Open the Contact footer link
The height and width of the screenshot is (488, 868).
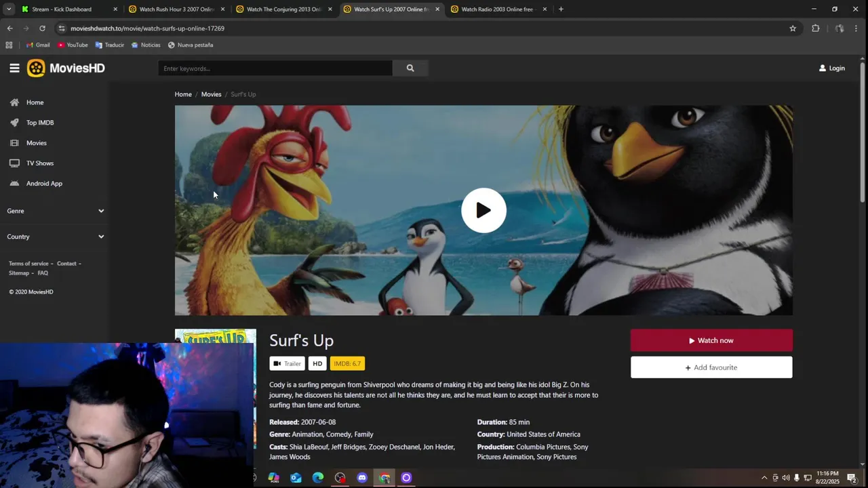tap(66, 264)
